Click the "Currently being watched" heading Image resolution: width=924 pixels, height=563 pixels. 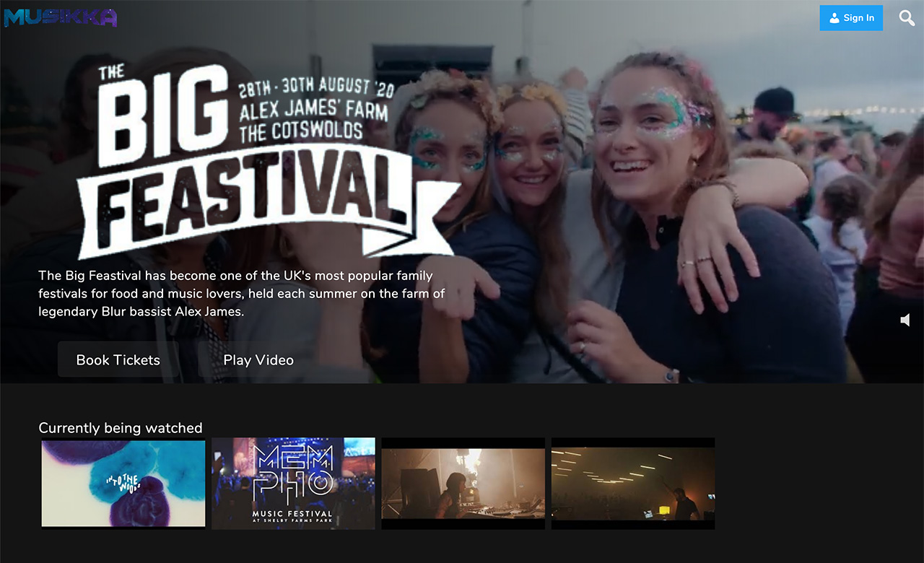121,428
